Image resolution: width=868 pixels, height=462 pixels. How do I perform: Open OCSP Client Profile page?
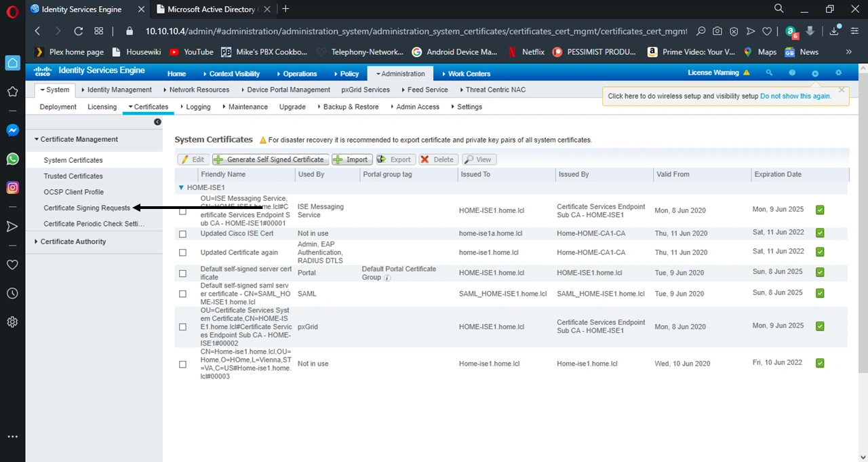pos(74,192)
